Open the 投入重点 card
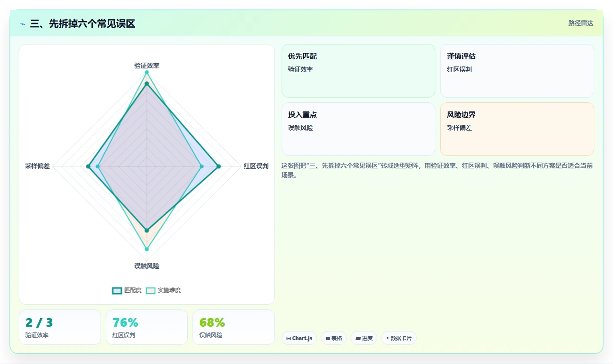Image resolution: width=613 pixels, height=364 pixels. (358, 129)
